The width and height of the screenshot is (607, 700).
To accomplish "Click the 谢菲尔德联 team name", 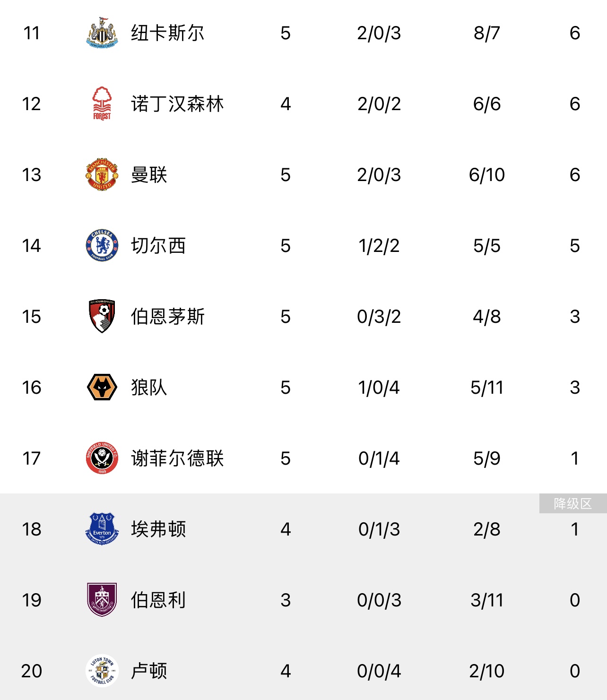I will (177, 458).
